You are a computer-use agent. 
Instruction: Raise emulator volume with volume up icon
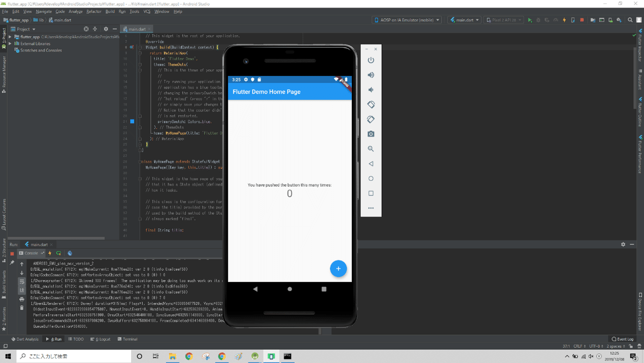point(371,75)
